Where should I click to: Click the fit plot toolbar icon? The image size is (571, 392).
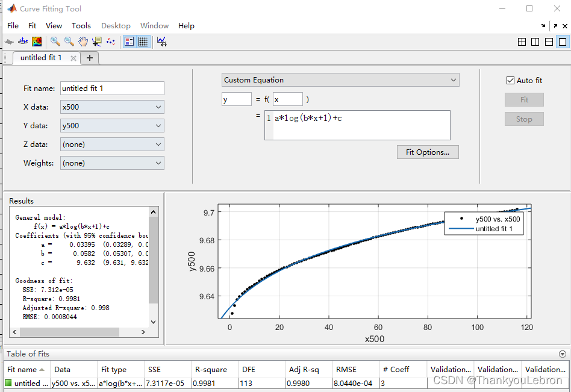coord(9,42)
